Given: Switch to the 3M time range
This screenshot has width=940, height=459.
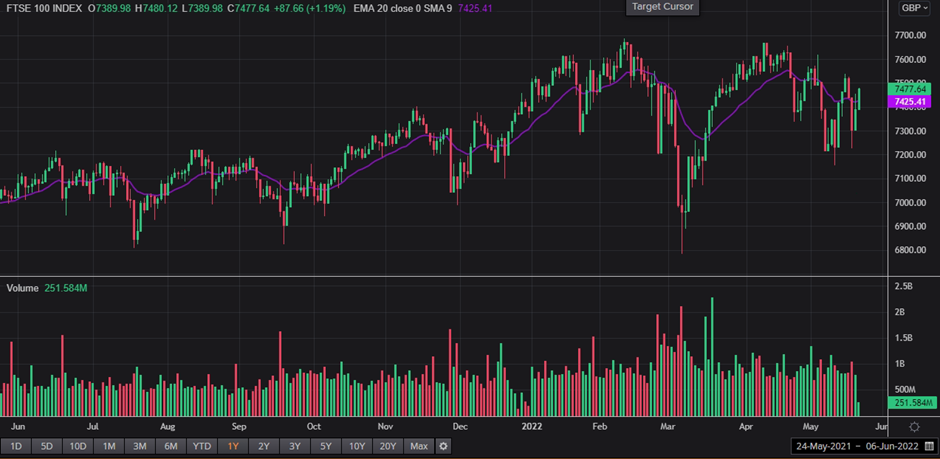Looking at the screenshot, I should coord(140,446).
